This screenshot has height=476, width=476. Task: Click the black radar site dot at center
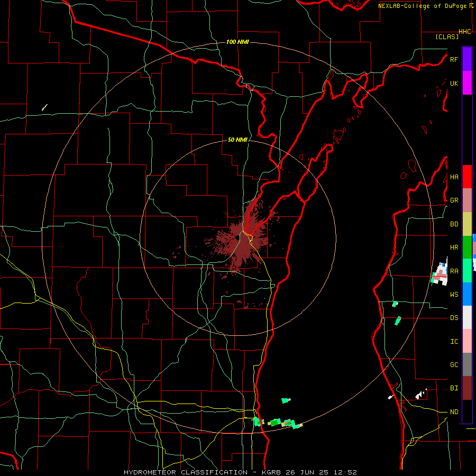[x=237, y=239]
